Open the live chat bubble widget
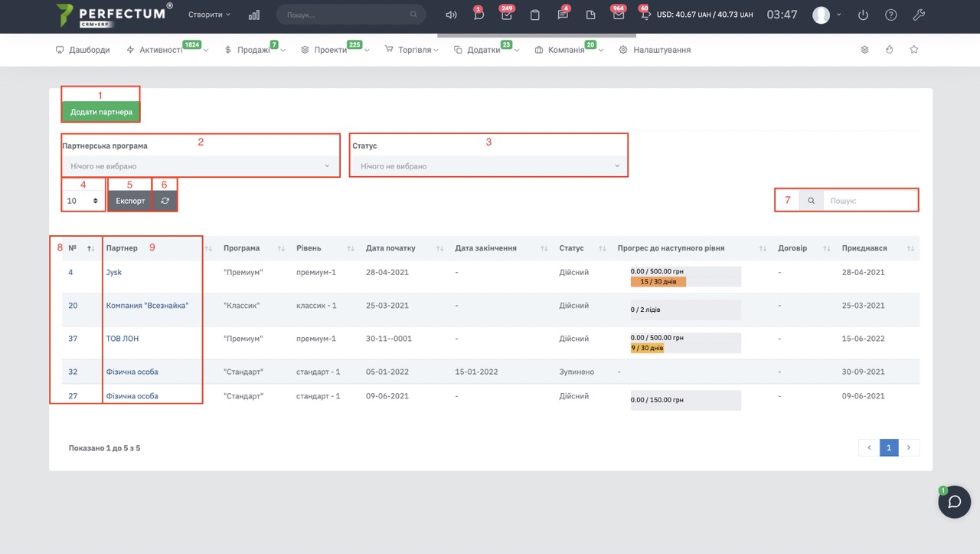The height and width of the screenshot is (554, 980). coord(954,503)
